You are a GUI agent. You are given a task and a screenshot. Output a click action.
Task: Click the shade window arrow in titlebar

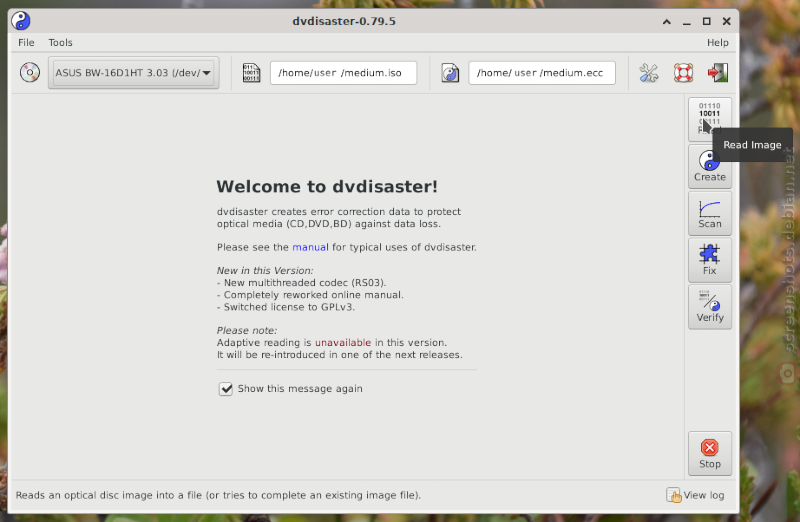666,21
